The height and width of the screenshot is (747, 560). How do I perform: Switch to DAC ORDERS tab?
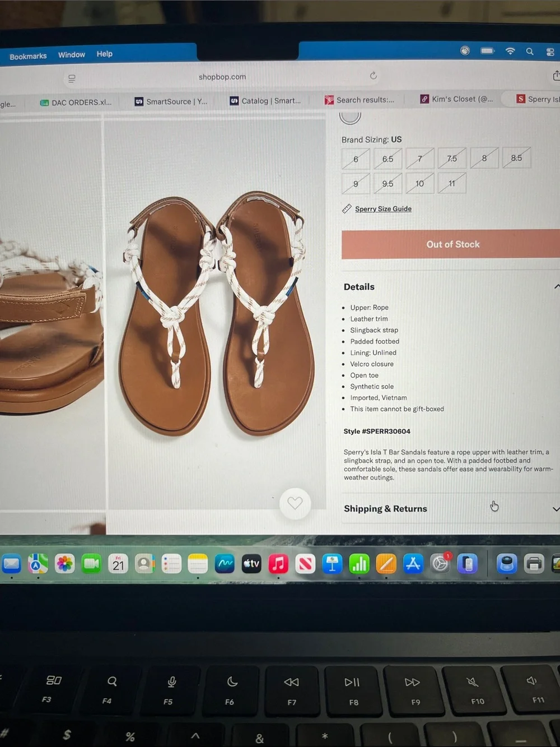click(77, 102)
